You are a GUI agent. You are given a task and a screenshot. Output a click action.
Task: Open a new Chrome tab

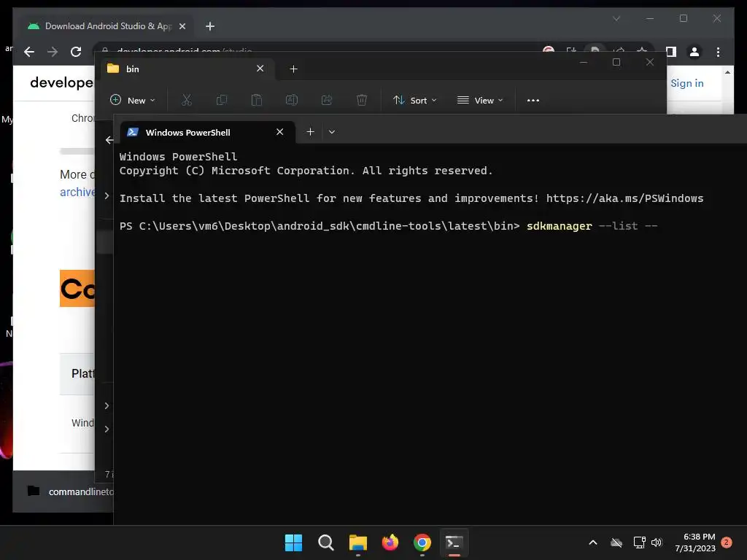210,26
